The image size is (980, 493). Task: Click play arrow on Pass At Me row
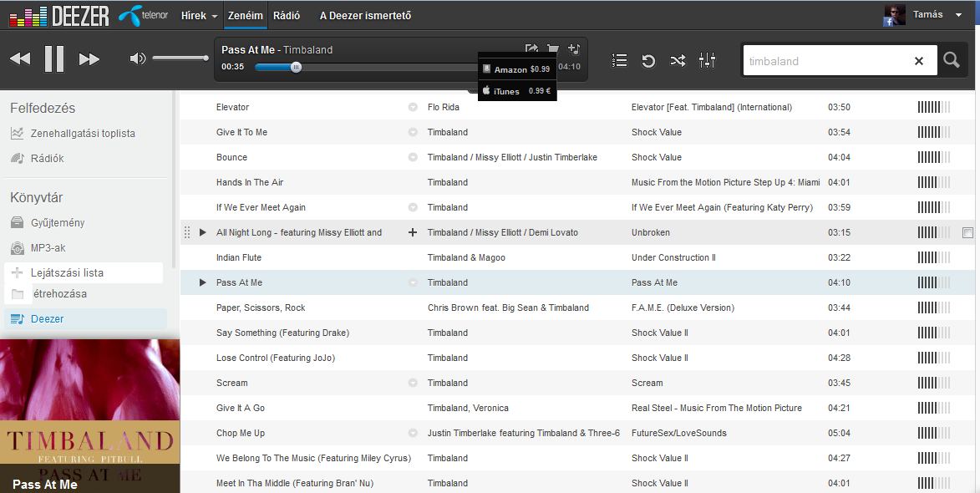[x=202, y=282]
